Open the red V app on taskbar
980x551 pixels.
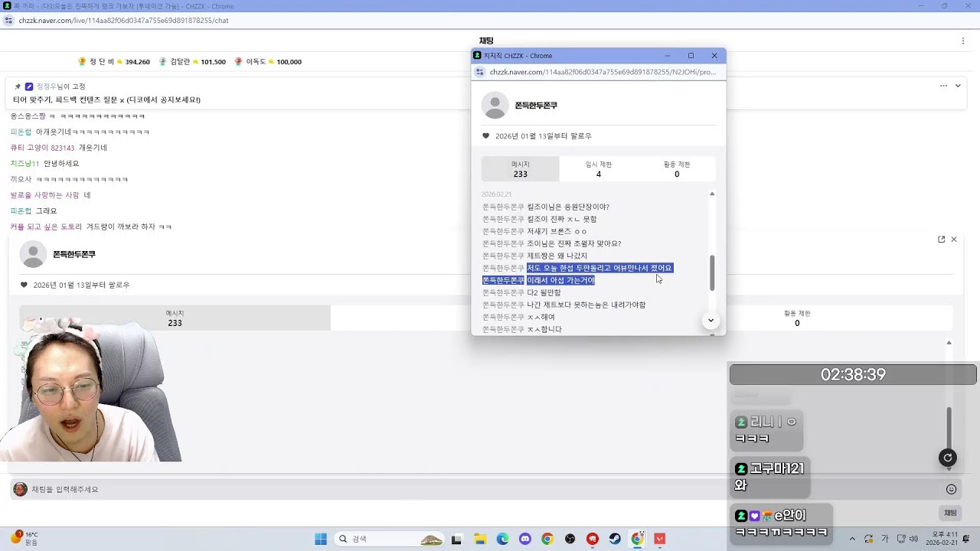click(x=660, y=539)
